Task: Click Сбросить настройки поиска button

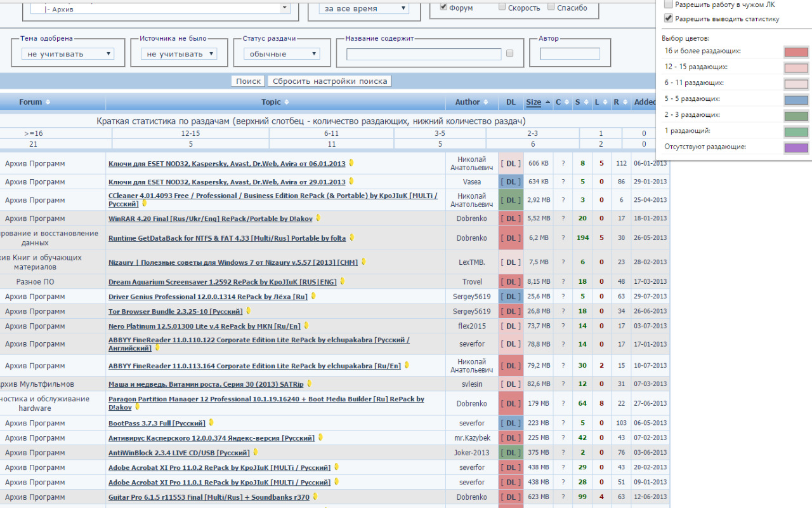Action: coord(330,81)
